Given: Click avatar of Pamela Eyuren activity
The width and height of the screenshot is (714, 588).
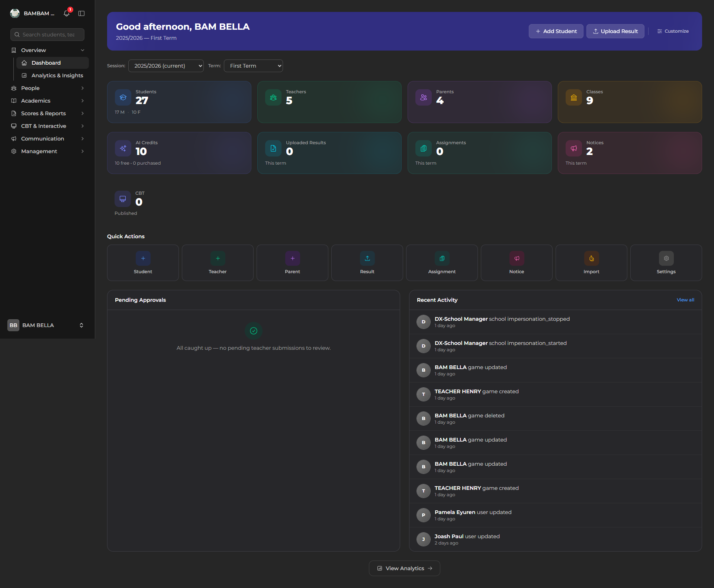Looking at the screenshot, I should pos(424,515).
